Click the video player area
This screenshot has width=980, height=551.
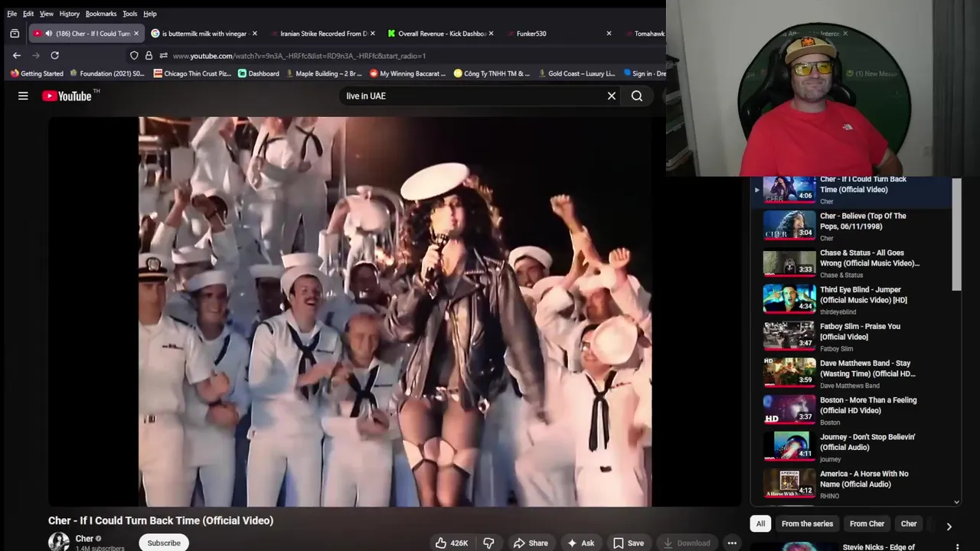(394, 311)
